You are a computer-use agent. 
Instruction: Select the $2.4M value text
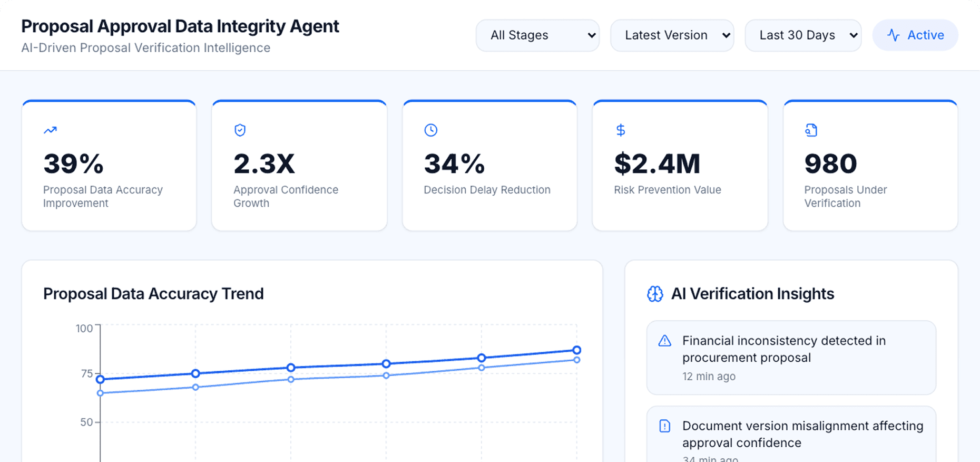[x=657, y=163]
